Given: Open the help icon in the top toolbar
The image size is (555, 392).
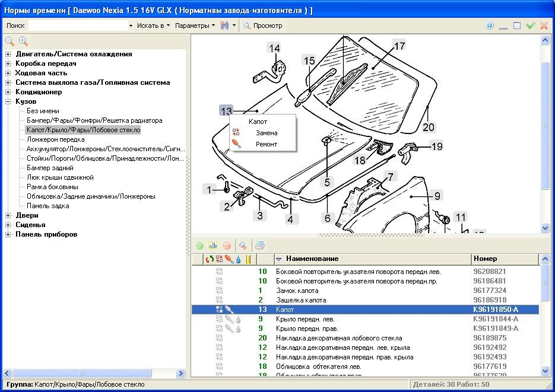Looking at the screenshot, I should coord(490,26).
